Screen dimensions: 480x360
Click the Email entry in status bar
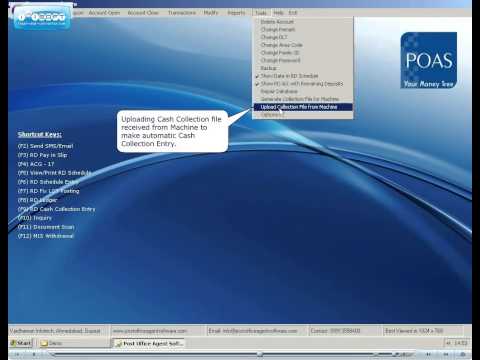253,331
